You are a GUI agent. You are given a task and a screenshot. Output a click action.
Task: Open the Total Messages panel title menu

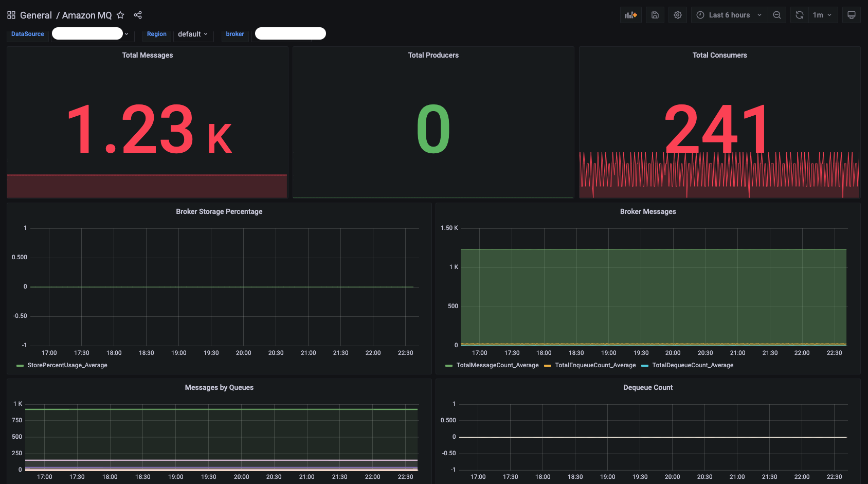(148, 55)
